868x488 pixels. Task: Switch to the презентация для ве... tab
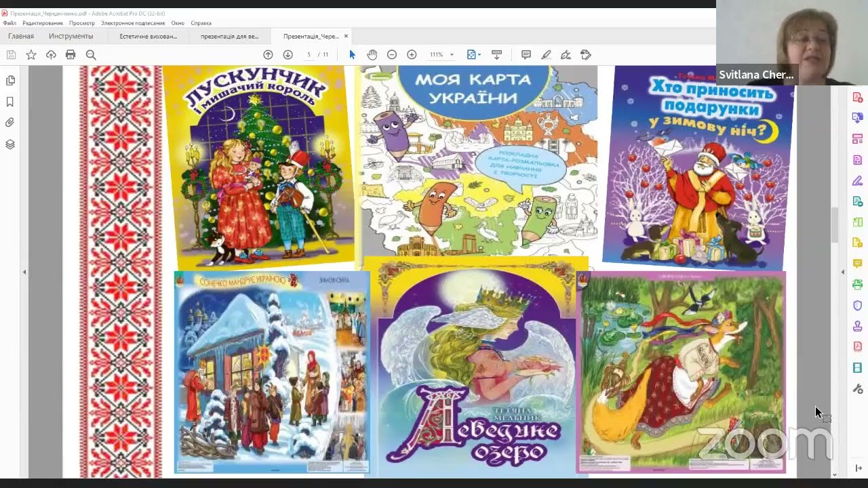[229, 37]
